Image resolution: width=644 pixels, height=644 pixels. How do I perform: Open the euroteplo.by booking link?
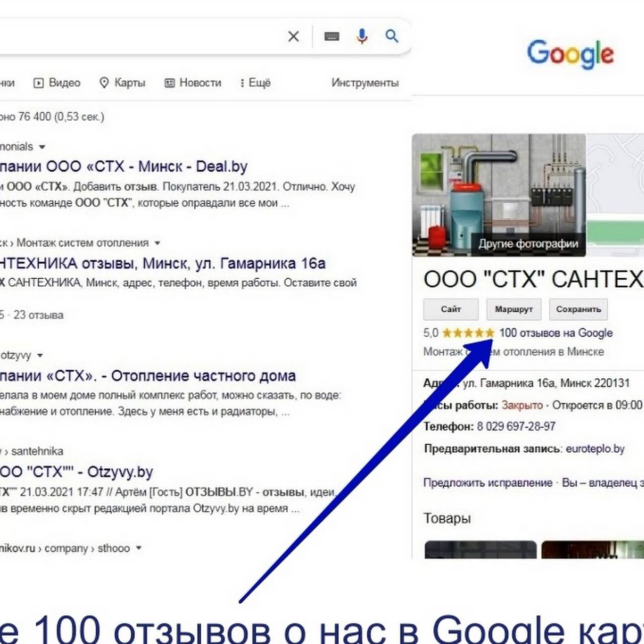tap(595, 449)
